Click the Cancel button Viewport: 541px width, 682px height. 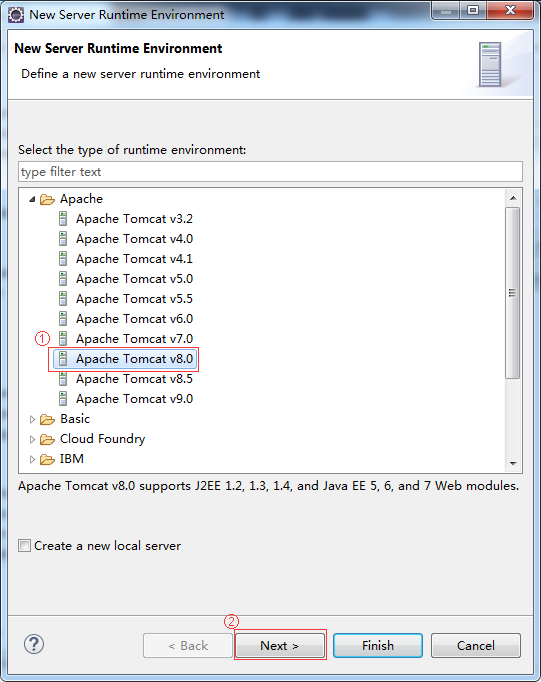(x=476, y=645)
